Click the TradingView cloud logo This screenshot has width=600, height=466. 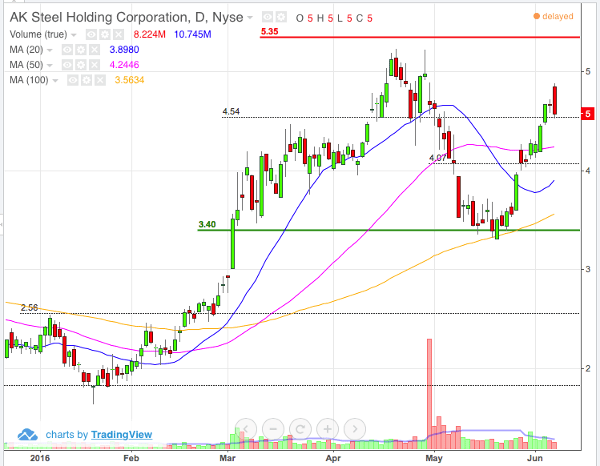(28, 435)
